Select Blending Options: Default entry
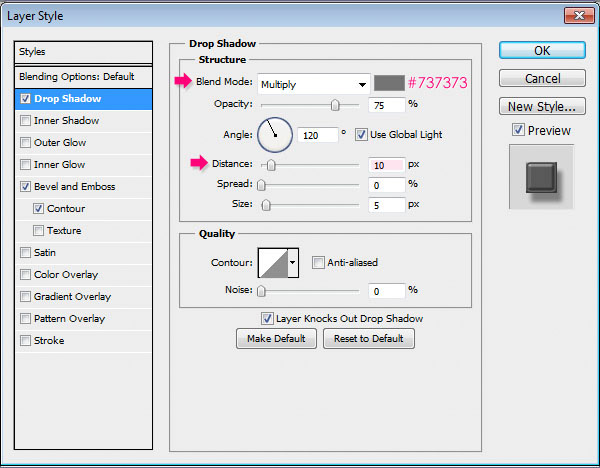 click(x=83, y=77)
